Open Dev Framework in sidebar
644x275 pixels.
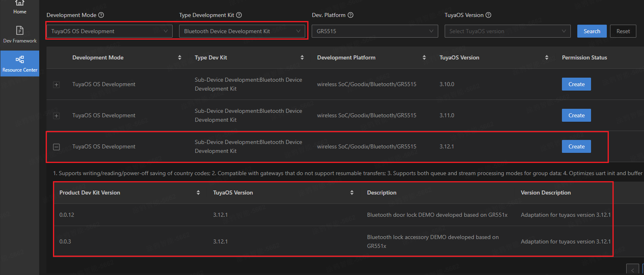tap(19, 35)
